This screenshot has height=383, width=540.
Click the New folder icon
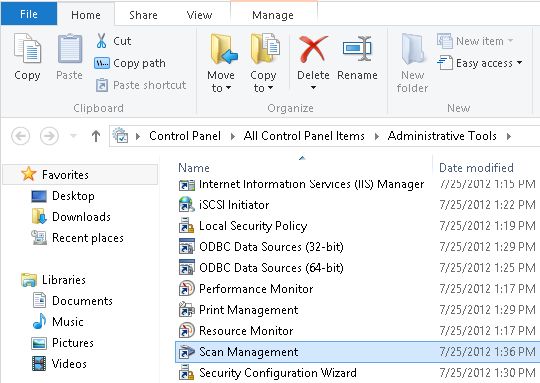pos(413,49)
